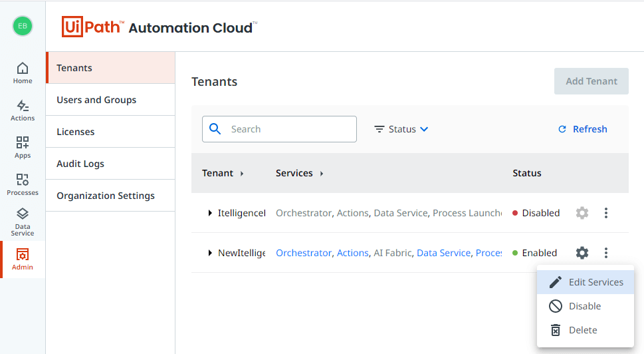Sort by the Services column arrow
This screenshot has width=644, height=354.
point(322,174)
